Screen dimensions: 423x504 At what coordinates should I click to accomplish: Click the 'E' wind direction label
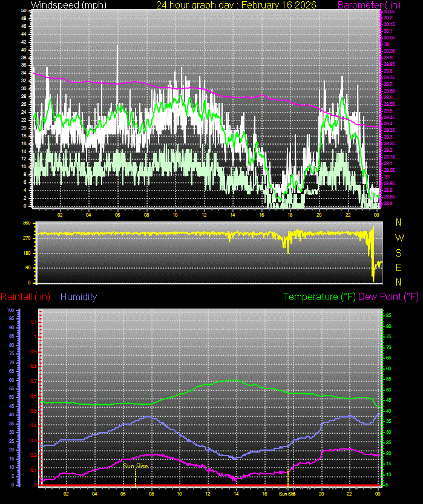(399, 267)
